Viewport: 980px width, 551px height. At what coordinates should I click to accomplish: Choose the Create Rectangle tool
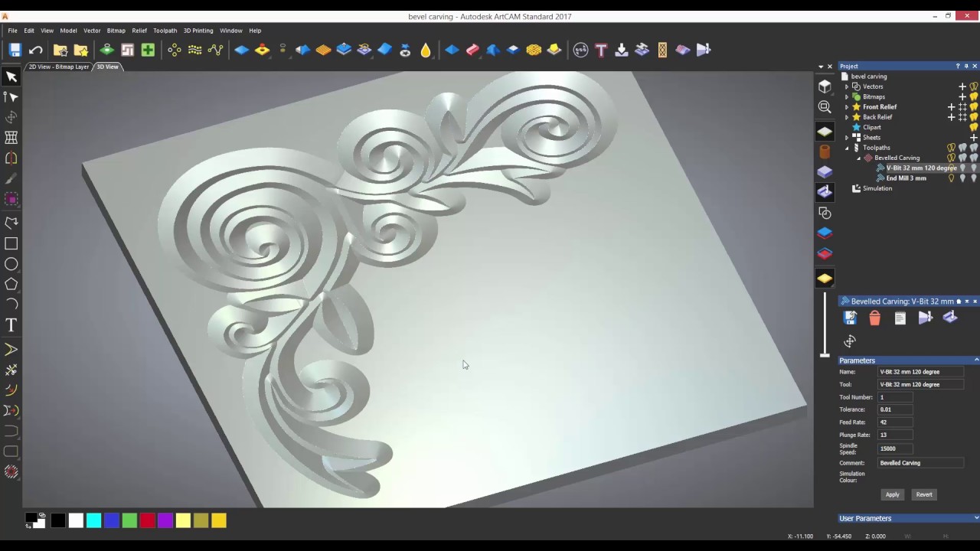point(11,243)
